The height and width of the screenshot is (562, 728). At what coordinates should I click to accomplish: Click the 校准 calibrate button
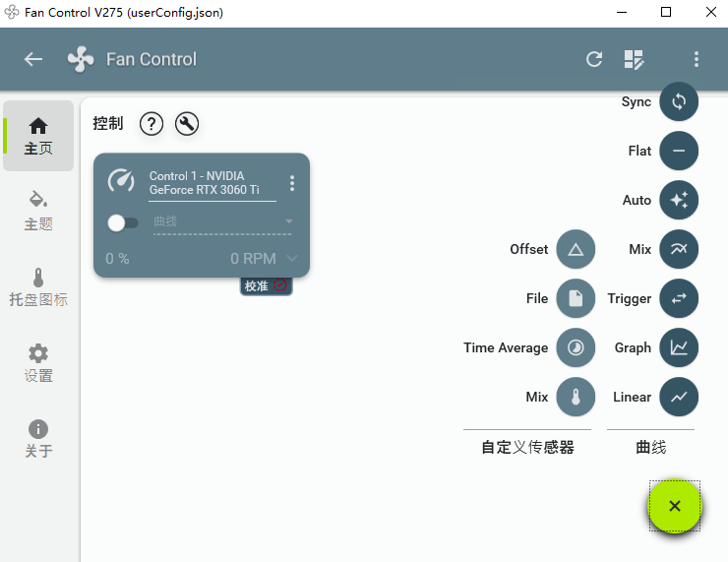pyautogui.click(x=266, y=285)
